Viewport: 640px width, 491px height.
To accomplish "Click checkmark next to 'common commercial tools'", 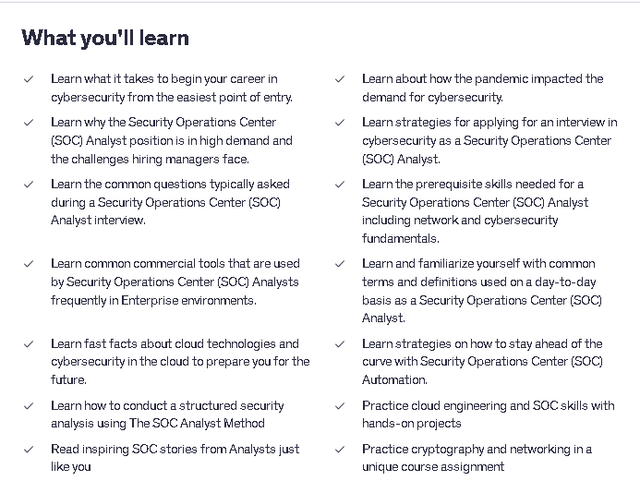I will click(x=29, y=264).
